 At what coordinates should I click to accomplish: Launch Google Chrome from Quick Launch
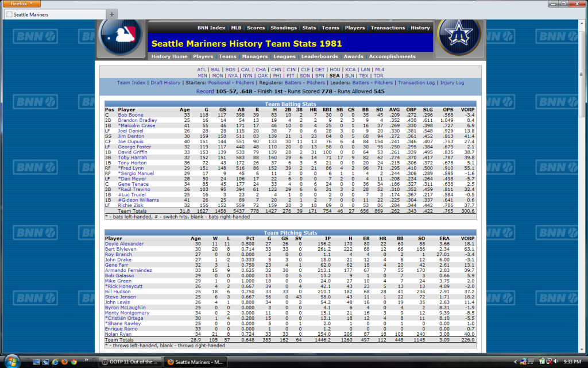74,362
